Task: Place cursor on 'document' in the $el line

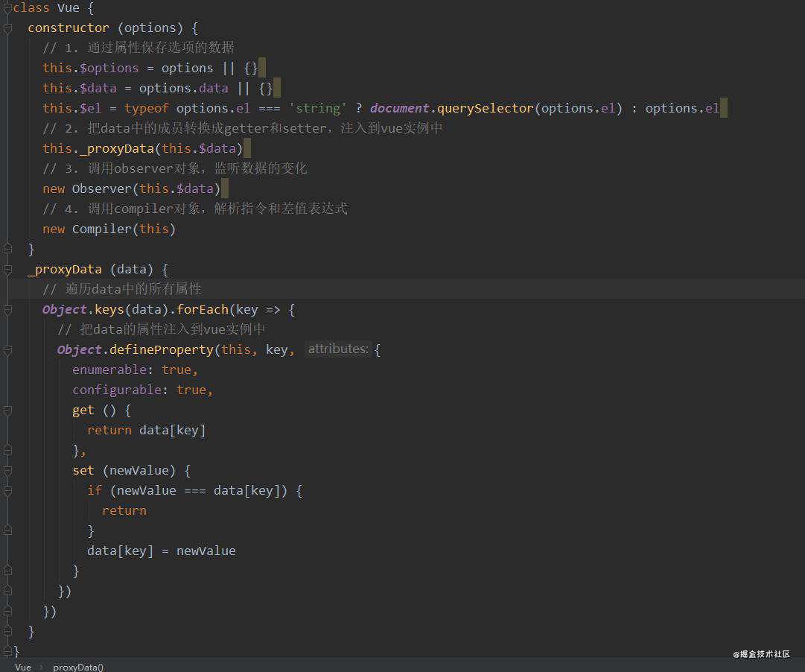Action: 399,109
